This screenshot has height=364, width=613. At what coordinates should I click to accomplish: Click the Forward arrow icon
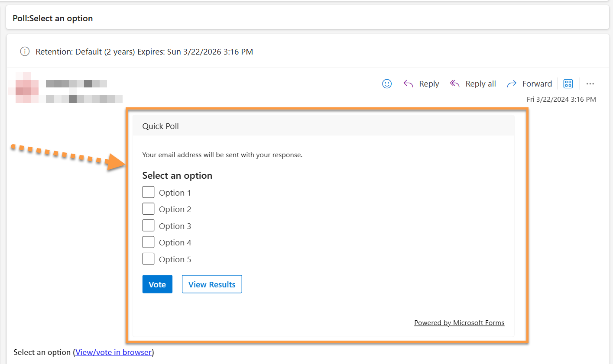[512, 84]
